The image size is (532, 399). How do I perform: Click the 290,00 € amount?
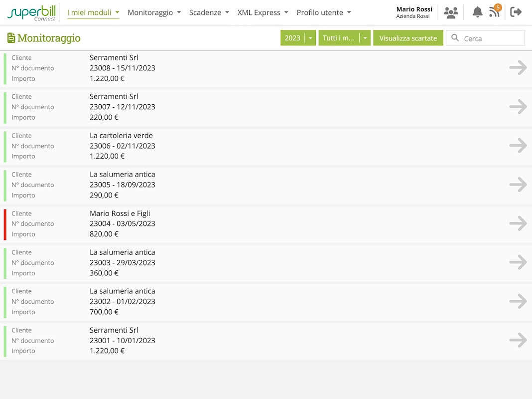tap(104, 195)
